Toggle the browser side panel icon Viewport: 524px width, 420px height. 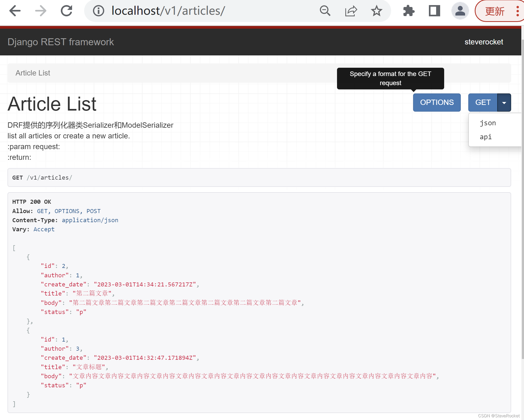click(434, 11)
